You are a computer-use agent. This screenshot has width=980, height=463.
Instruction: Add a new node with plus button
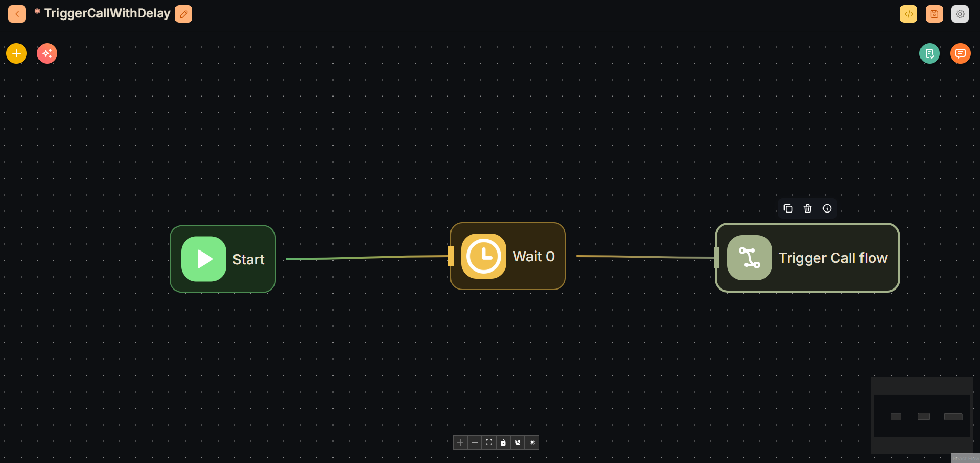coord(16,53)
